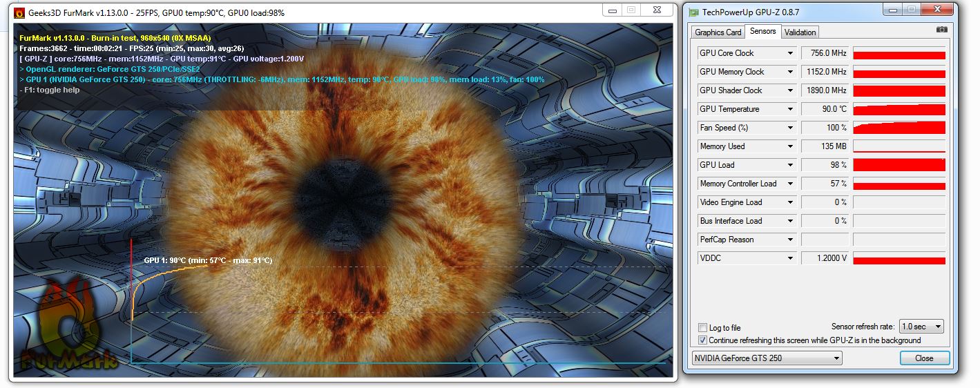Click the 1.2000 V VDDC value

click(x=825, y=258)
